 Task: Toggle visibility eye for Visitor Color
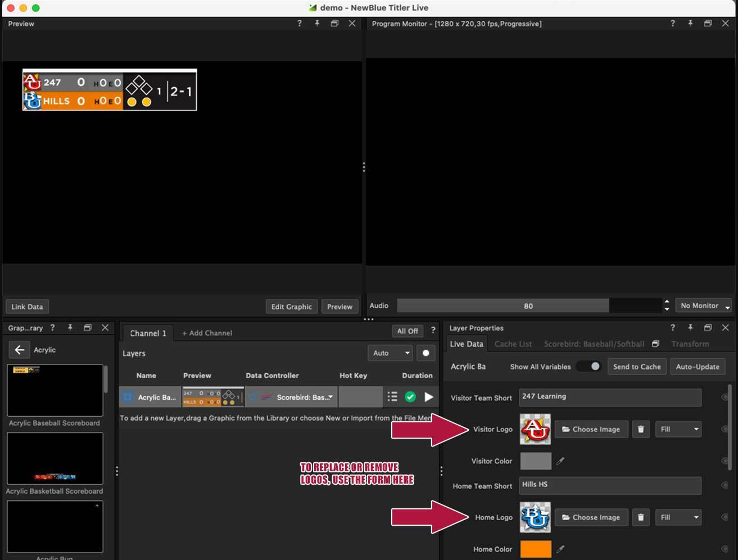(725, 461)
